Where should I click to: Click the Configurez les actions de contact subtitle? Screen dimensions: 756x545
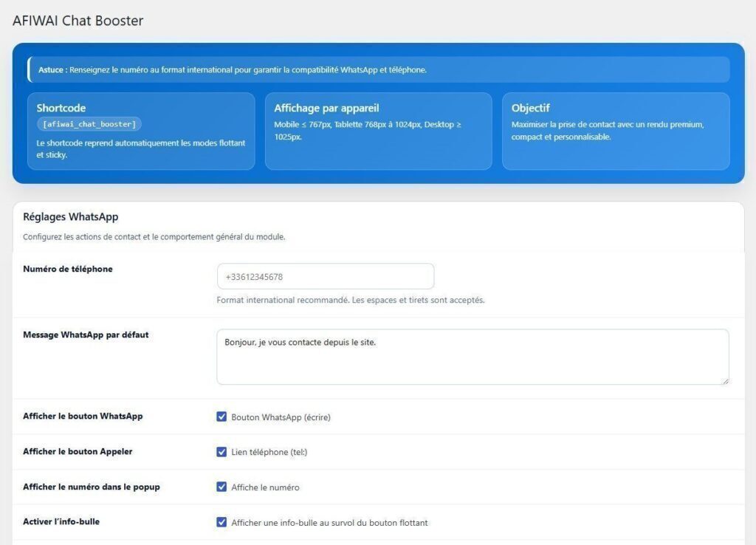click(x=154, y=237)
